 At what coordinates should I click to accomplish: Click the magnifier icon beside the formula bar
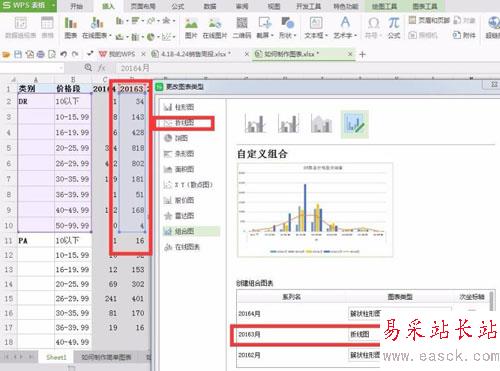coord(88,68)
